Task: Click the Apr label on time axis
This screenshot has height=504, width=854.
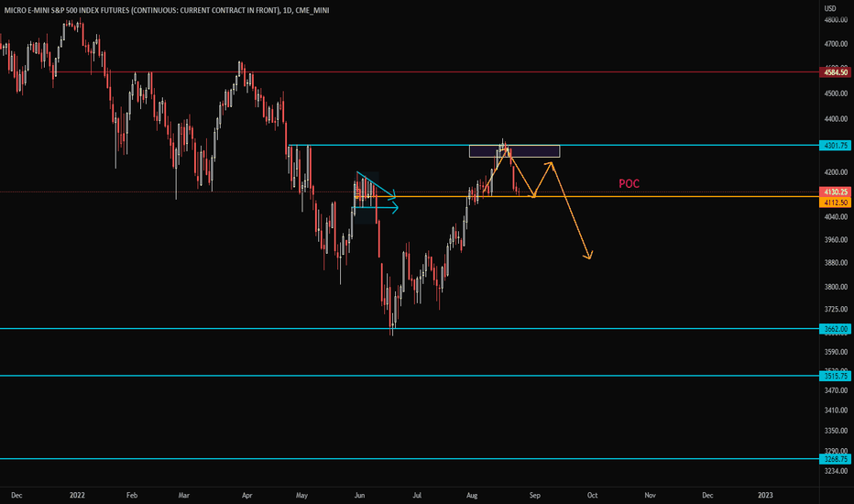Action: [x=246, y=495]
